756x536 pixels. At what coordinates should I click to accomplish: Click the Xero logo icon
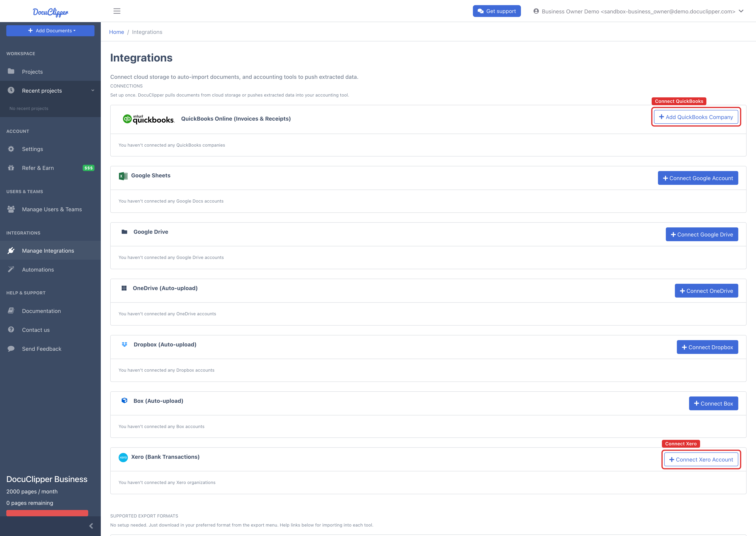click(123, 457)
